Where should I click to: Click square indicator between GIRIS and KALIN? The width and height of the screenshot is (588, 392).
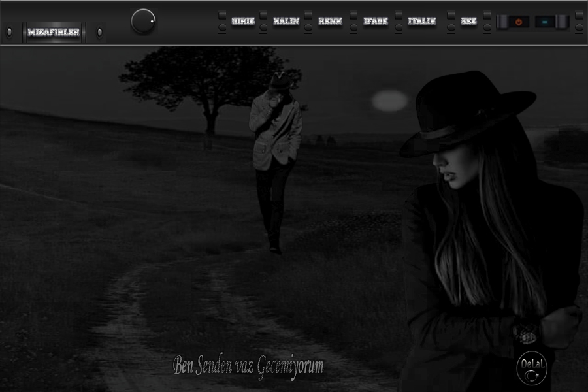[x=263, y=14]
